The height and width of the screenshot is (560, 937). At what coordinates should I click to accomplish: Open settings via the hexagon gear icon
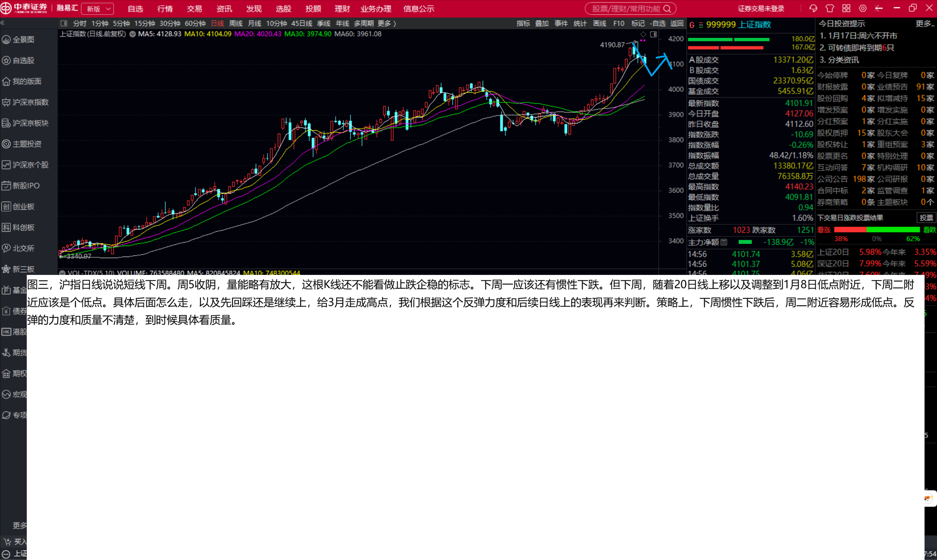click(x=863, y=8)
